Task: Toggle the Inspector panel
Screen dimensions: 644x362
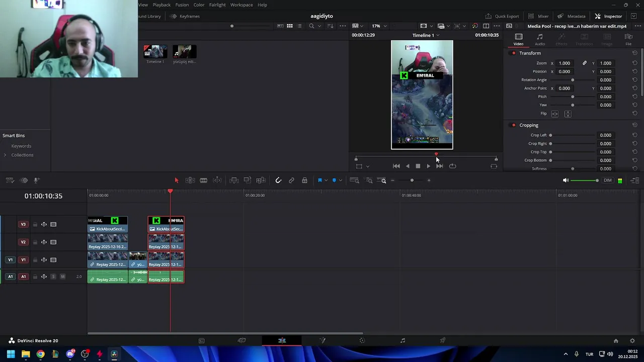Action: coord(608,16)
